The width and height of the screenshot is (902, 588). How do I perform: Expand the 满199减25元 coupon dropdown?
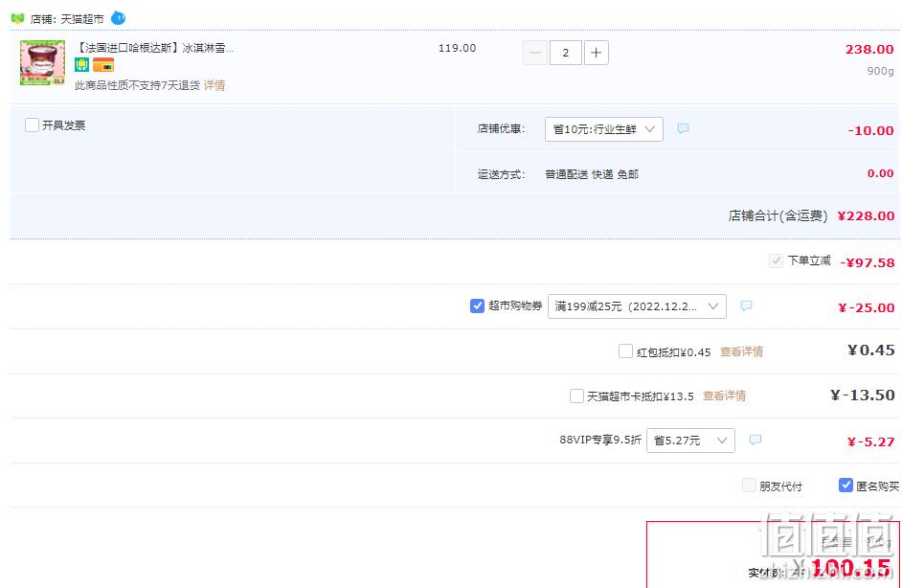click(637, 306)
